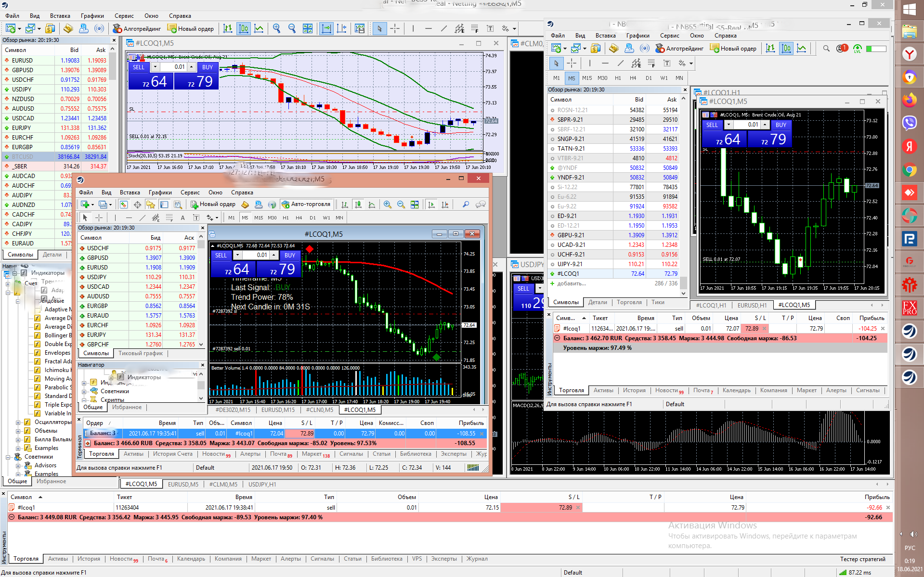Open account notifications icon in right terminal

pos(842,48)
